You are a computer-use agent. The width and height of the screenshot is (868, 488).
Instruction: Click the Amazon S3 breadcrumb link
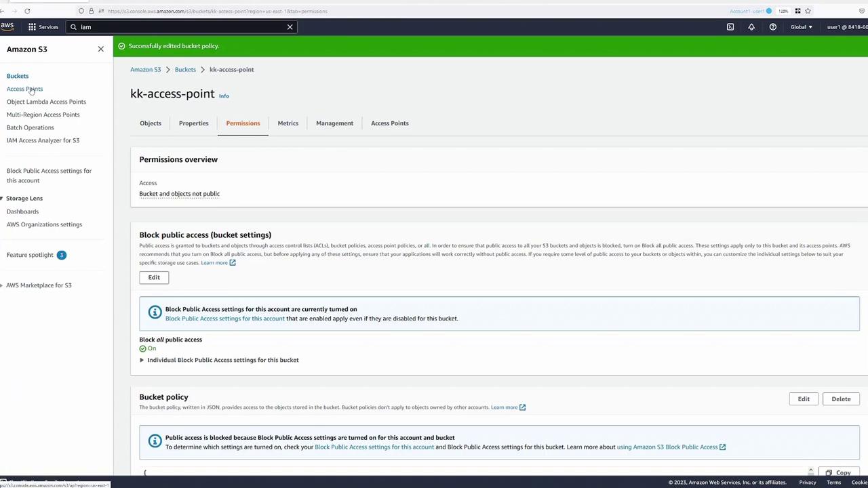click(145, 69)
